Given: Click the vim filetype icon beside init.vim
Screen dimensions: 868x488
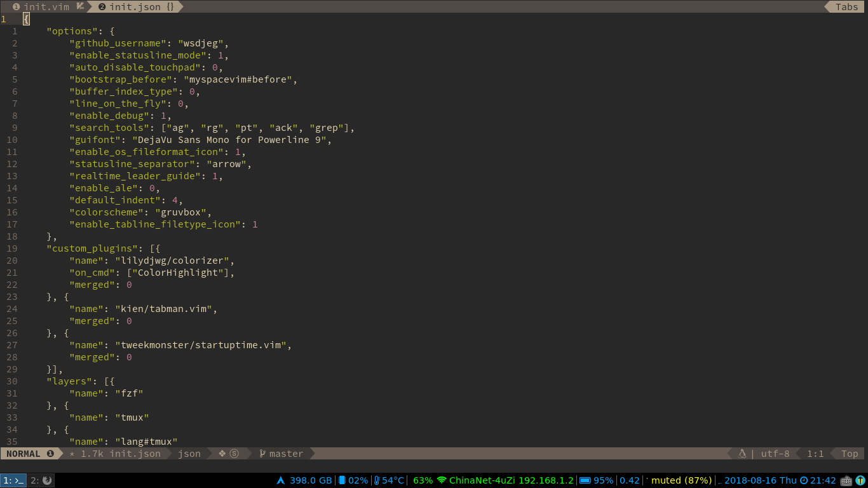Looking at the screenshot, I should click(x=80, y=7).
